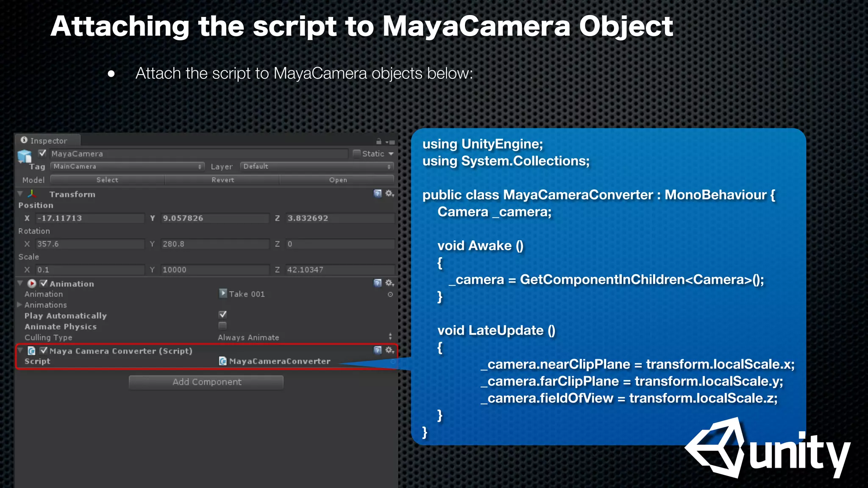Screen dimensions: 868x488
Task: Uncheck Play Automatically
Action: point(223,314)
